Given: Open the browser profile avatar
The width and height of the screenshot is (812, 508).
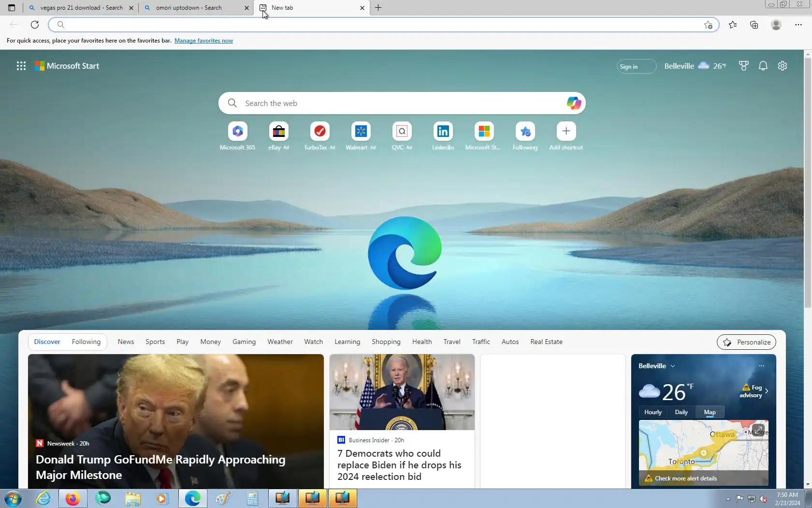Looking at the screenshot, I should coord(776,25).
